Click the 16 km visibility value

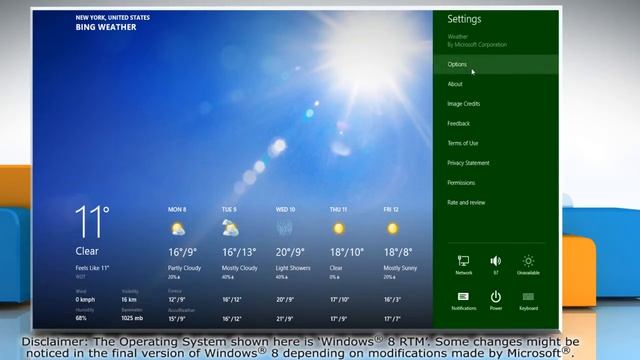tap(129, 300)
